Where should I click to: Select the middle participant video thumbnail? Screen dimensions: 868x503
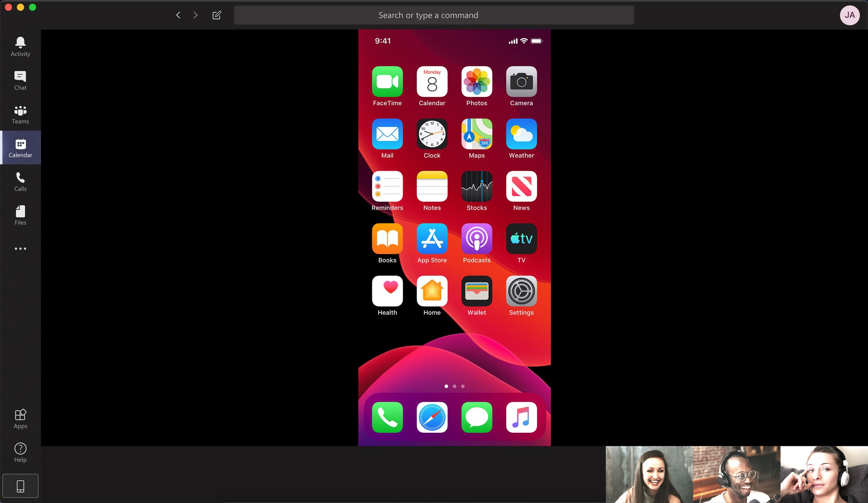point(736,474)
